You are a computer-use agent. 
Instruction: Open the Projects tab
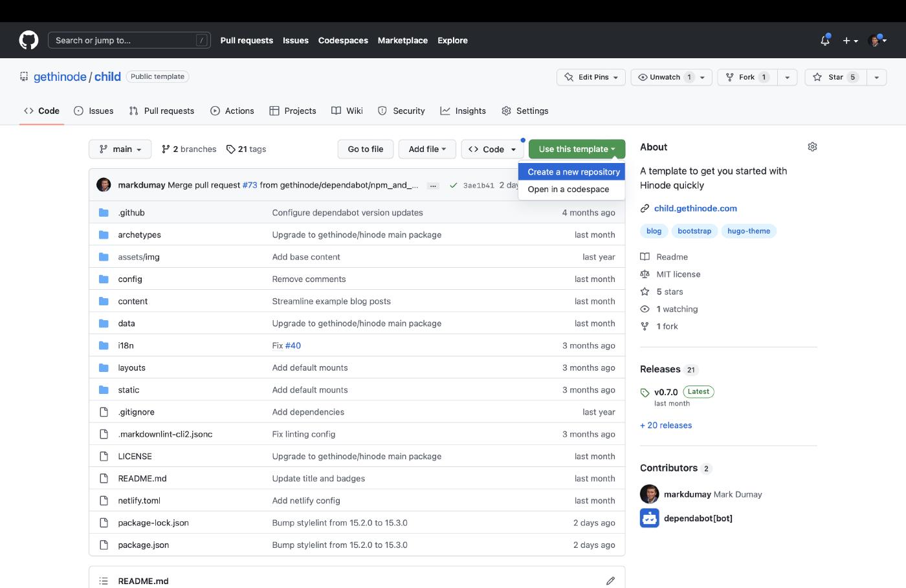coord(293,111)
